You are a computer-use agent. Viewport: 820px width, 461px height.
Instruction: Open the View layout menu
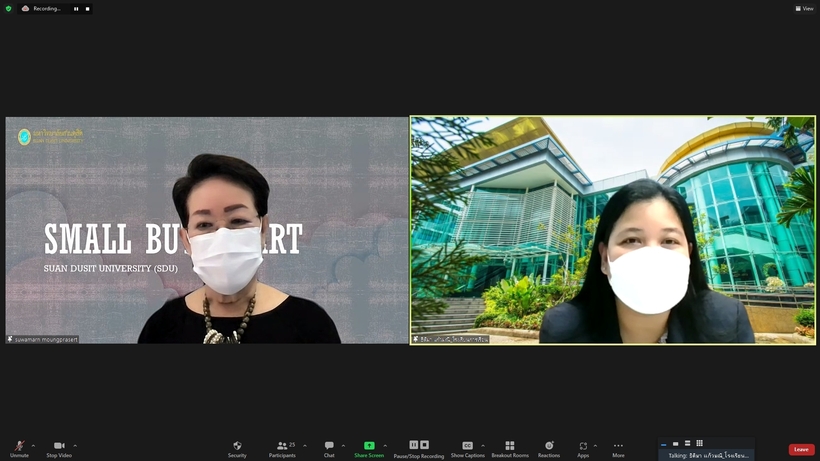(x=804, y=8)
